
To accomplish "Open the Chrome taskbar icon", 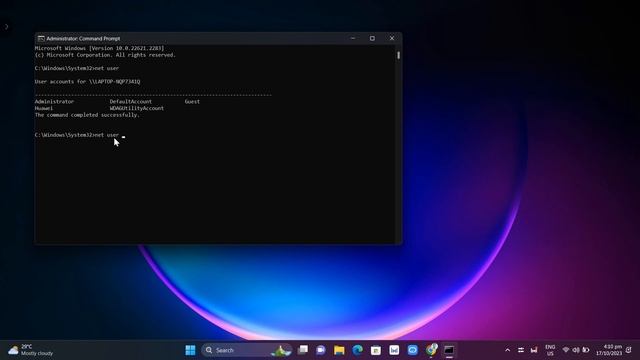I will point(431,350).
